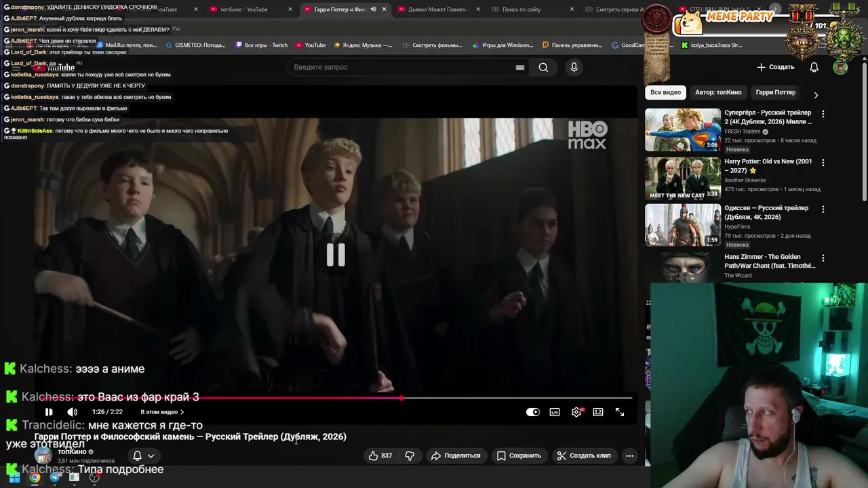Open YouTube notifications bell

coord(814,67)
